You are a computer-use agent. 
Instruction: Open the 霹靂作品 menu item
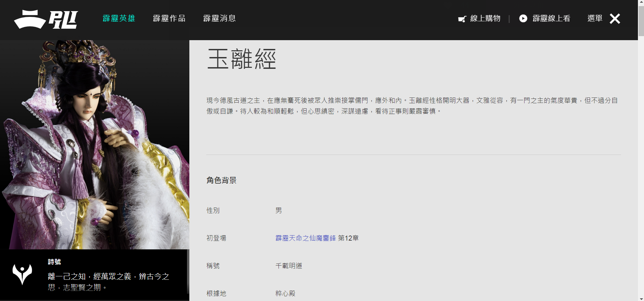pos(169,19)
